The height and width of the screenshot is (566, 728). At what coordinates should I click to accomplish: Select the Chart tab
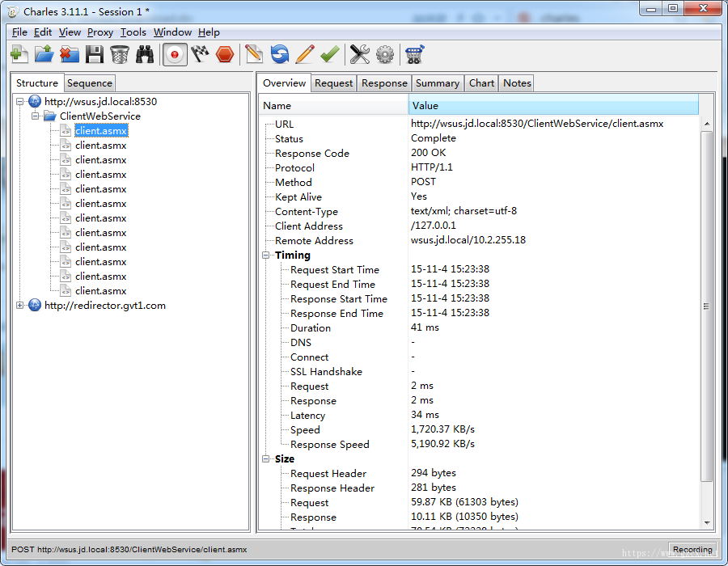click(481, 83)
